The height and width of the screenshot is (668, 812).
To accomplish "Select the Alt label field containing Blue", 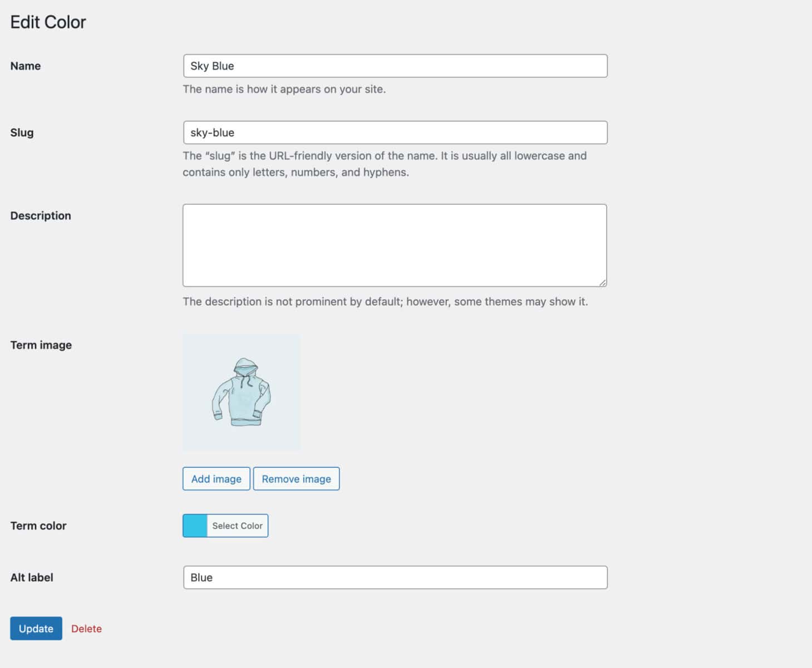I will click(x=395, y=577).
